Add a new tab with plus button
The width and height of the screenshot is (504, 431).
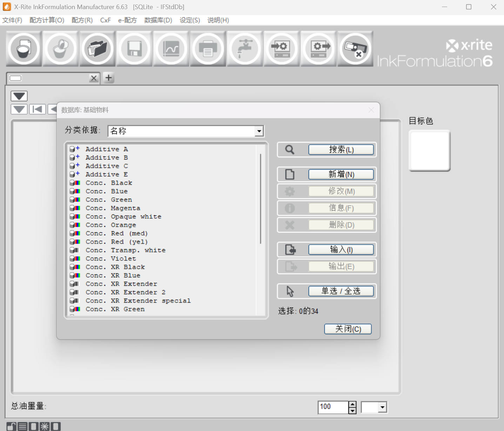coord(109,78)
